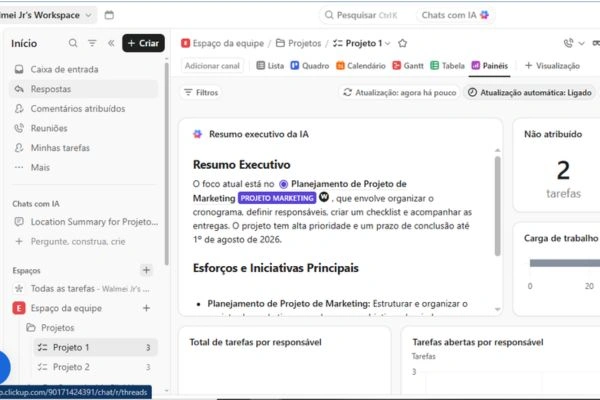
Task: Expand the Mais menu item
Action: coord(83,167)
